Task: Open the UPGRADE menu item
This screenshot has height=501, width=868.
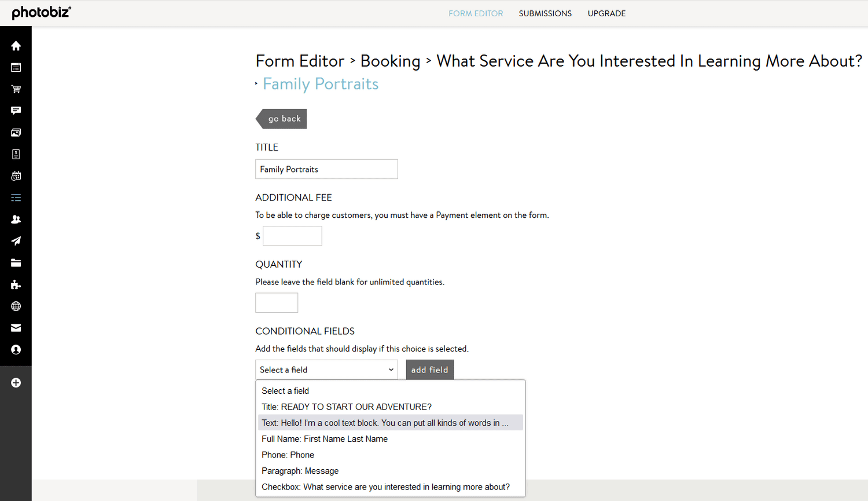Action: click(x=606, y=13)
